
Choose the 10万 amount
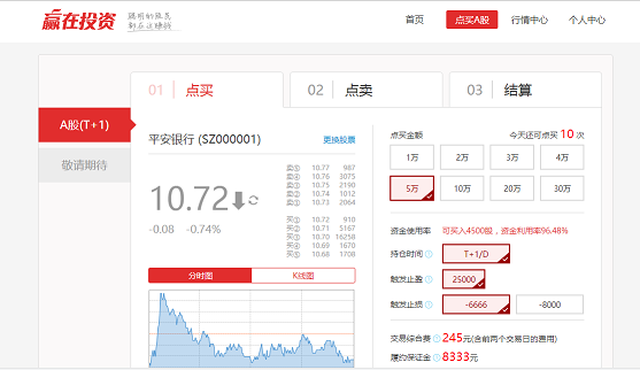pos(462,188)
